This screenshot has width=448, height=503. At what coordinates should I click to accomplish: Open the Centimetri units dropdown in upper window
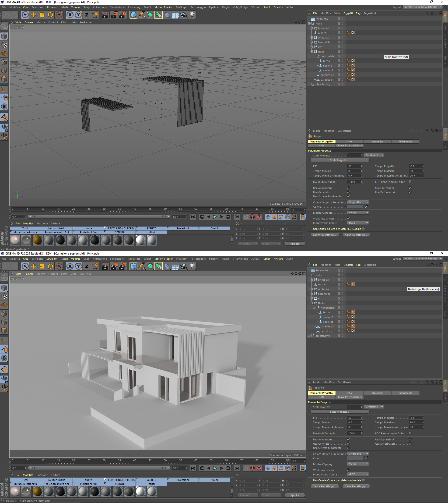[x=374, y=156]
